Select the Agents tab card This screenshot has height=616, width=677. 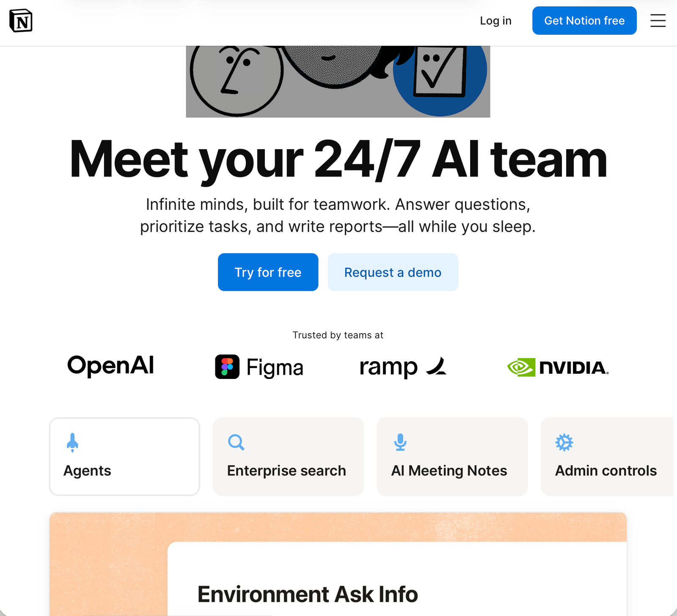(124, 456)
